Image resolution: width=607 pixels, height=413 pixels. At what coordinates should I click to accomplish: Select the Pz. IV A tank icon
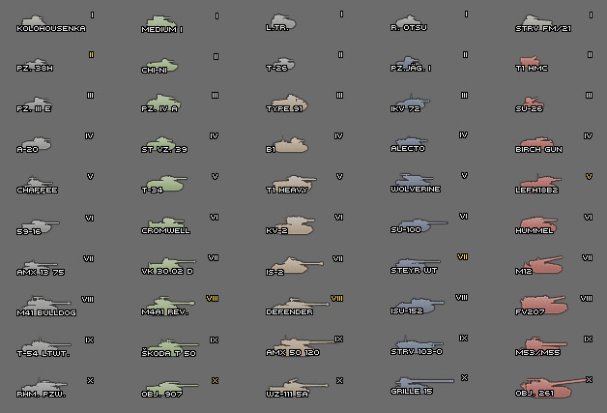point(165,103)
